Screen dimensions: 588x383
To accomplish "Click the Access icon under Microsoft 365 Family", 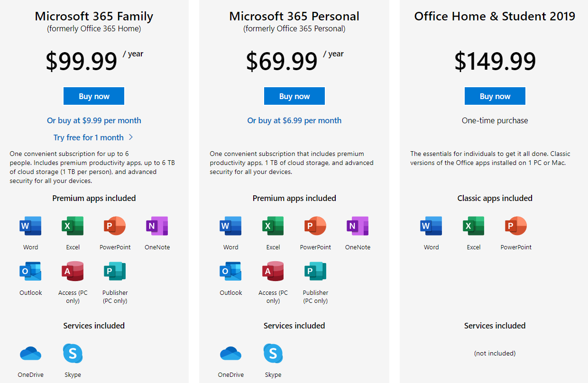I will pyautogui.click(x=73, y=271).
